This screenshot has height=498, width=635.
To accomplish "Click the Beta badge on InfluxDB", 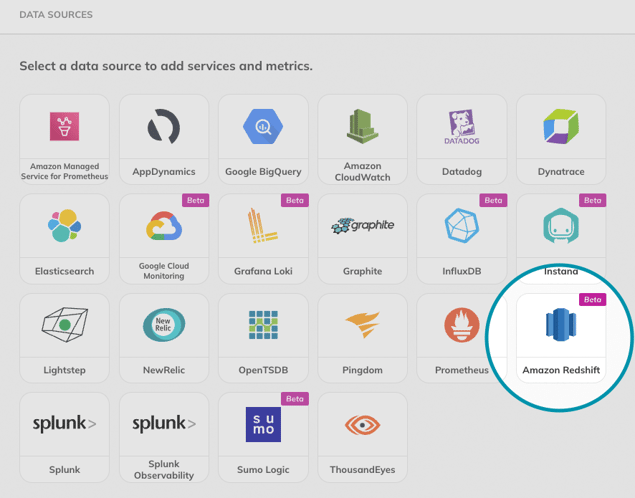I will (493, 200).
